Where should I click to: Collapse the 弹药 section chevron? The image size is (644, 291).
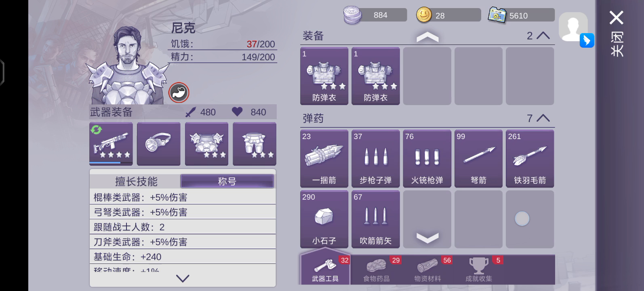tap(543, 118)
